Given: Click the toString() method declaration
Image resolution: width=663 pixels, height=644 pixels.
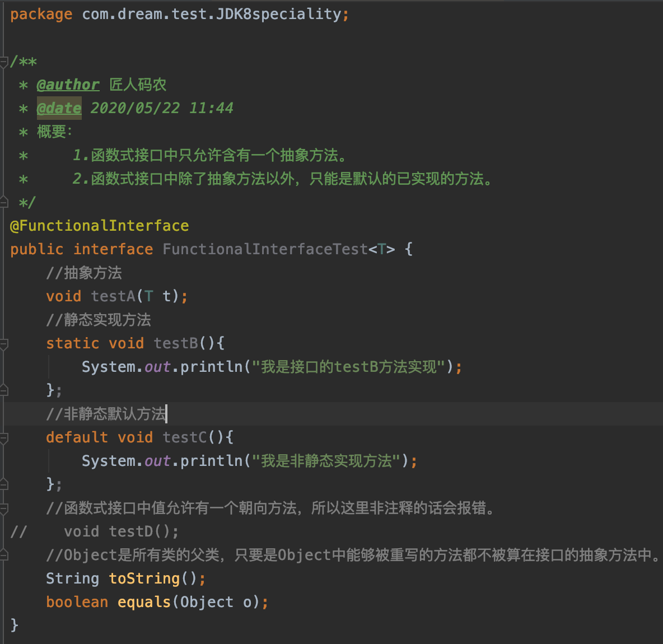Looking at the screenshot, I should point(125,578).
